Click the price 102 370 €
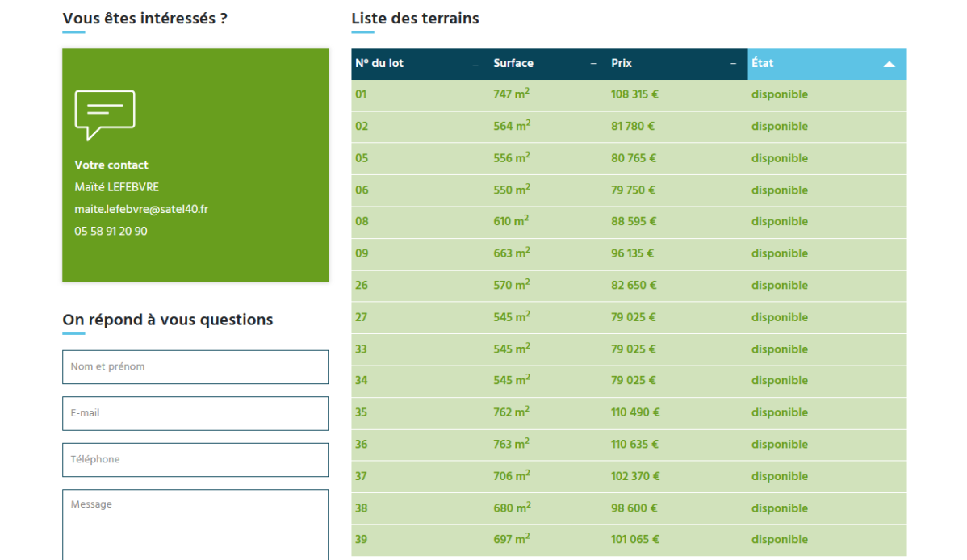The image size is (967, 560). pyautogui.click(x=635, y=476)
